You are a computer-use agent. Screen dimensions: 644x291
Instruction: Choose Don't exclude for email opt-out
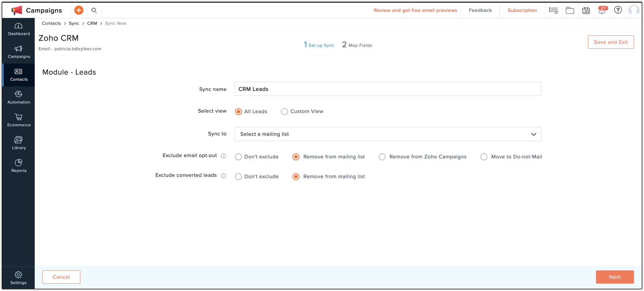click(238, 157)
